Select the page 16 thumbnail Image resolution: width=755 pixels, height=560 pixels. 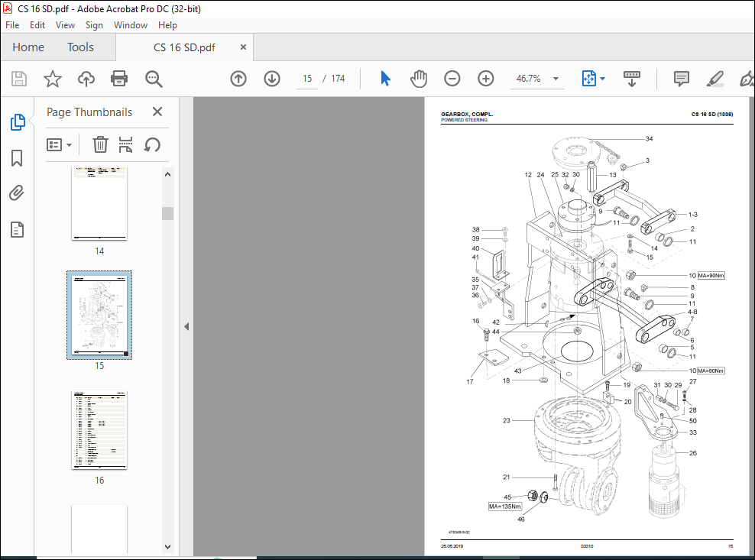pyautogui.click(x=99, y=429)
